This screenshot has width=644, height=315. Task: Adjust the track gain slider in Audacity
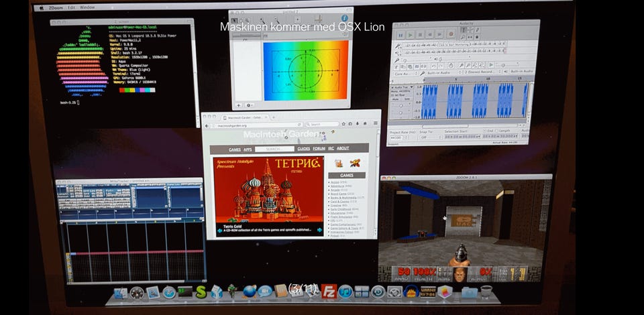(401, 106)
